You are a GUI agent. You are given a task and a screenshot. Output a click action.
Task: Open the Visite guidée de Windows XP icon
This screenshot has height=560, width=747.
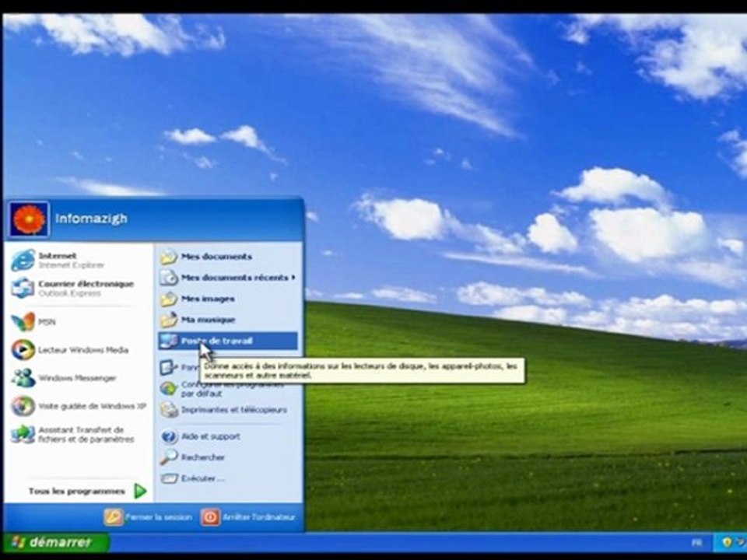(23, 406)
